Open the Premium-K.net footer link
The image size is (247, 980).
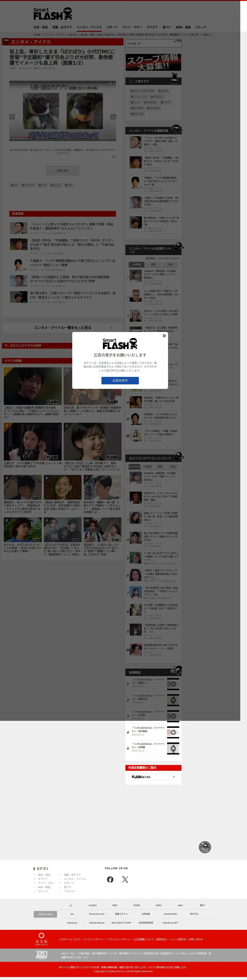(97, 914)
